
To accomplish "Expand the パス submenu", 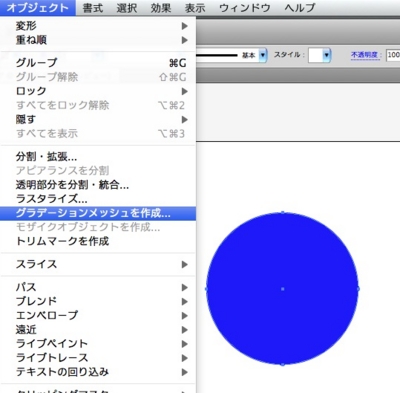I will click(x=98, y=287).
